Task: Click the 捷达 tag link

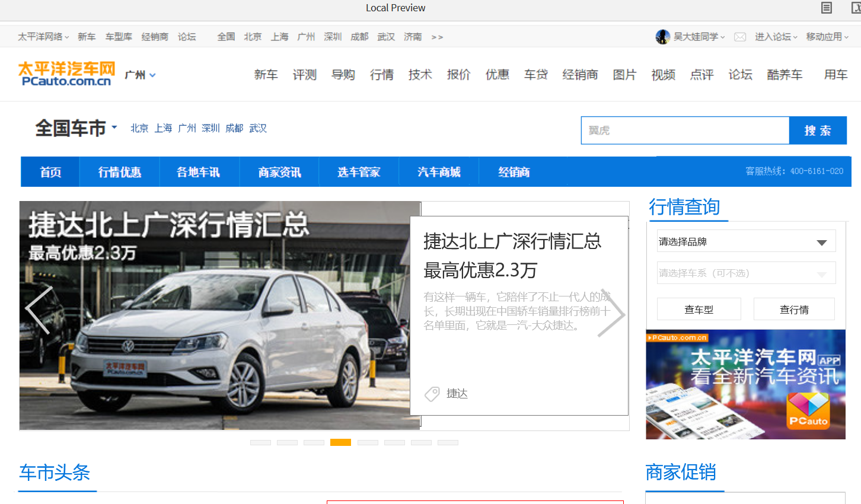Action: [457, 394]
